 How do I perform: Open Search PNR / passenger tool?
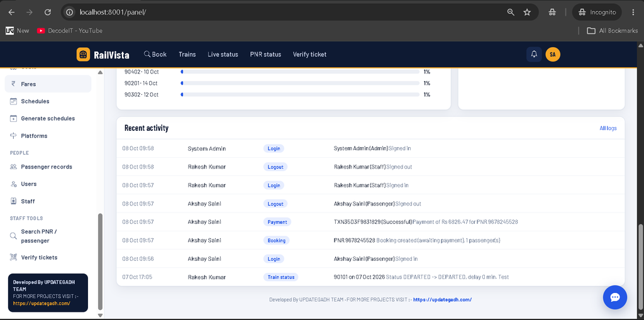(x=48, y=236)
